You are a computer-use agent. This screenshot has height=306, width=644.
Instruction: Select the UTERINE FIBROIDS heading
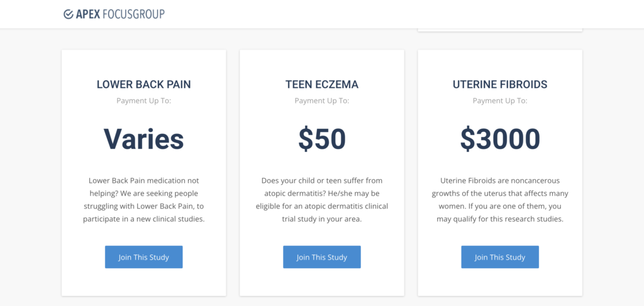pyautogui.click(x=500, y=84)
